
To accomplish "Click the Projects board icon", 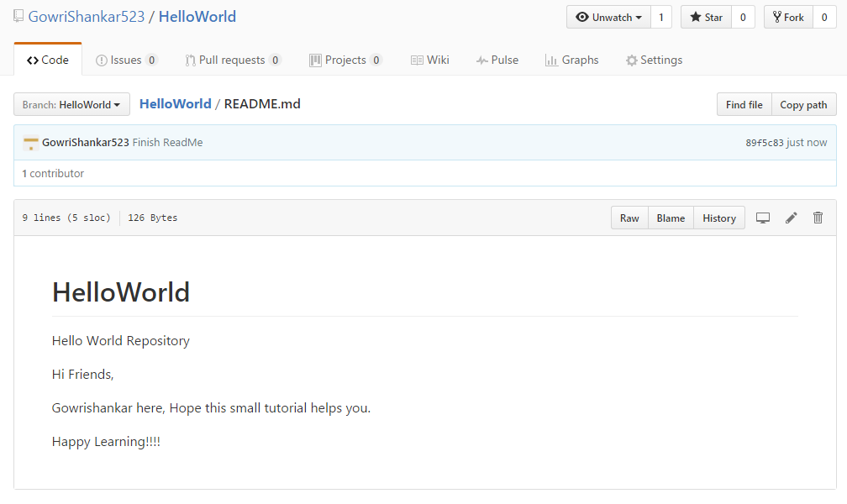I will (317, 60).
